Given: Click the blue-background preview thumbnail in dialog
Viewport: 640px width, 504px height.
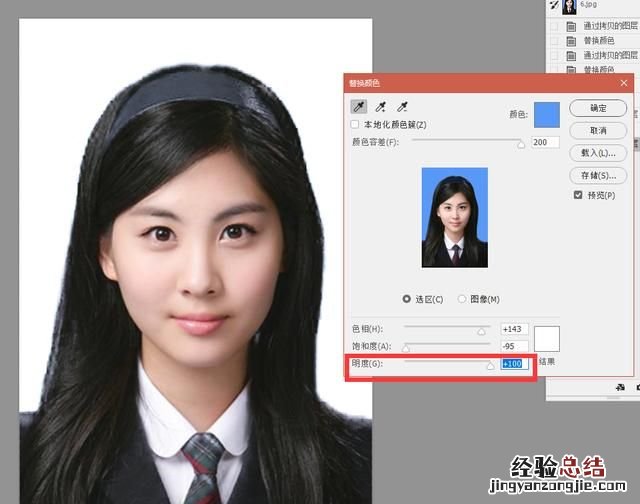Looking at the screenshot, I should coord(455,218).
